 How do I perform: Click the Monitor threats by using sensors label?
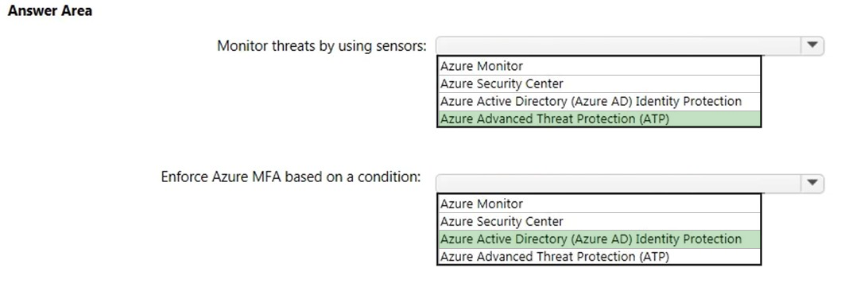click(x=322, y=45)
